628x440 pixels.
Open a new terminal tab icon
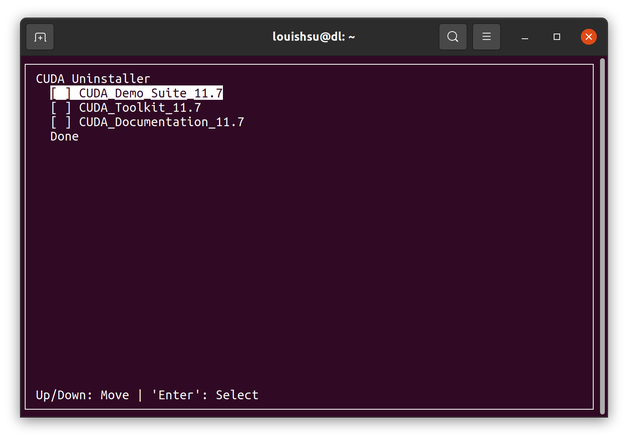tap(40, 37)
